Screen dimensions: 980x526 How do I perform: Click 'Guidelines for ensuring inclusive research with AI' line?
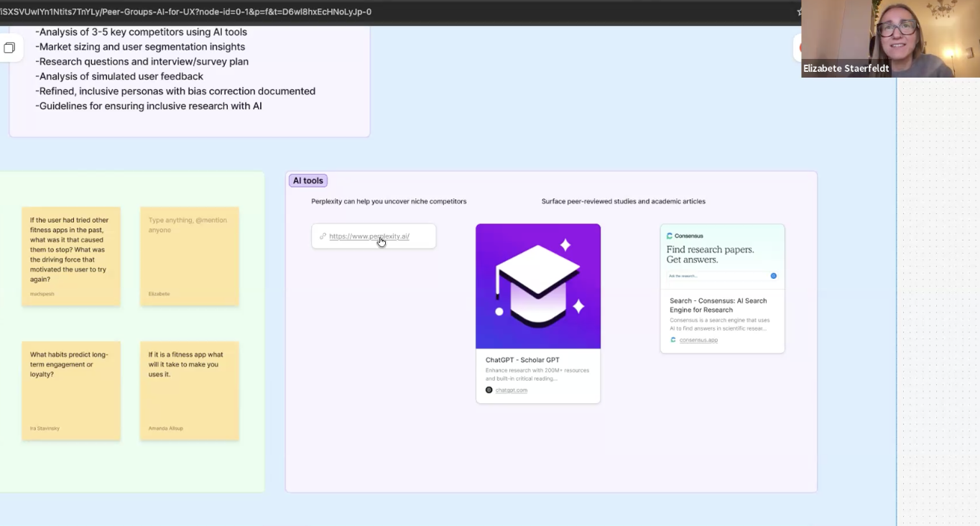[x=149, y=106]
